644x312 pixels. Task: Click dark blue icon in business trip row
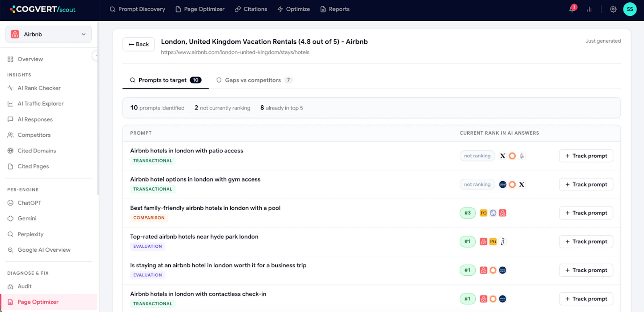(503, 270)
